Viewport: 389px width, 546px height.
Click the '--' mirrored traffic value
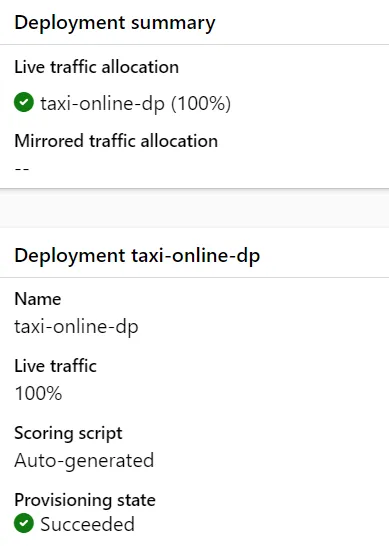[x=22, y=169]
